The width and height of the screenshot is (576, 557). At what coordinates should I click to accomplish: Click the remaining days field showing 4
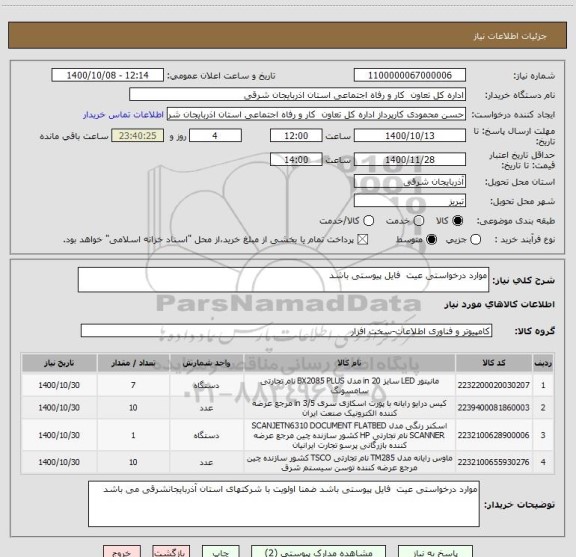215,136
